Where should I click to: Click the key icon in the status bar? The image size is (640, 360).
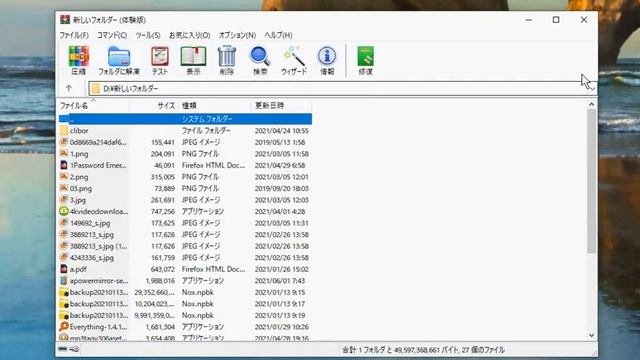74,349
